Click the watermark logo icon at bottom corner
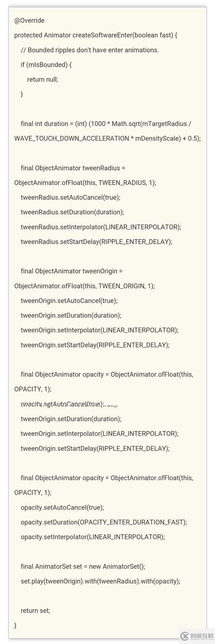Screen dimensions: 215x644 pos(185,636)
